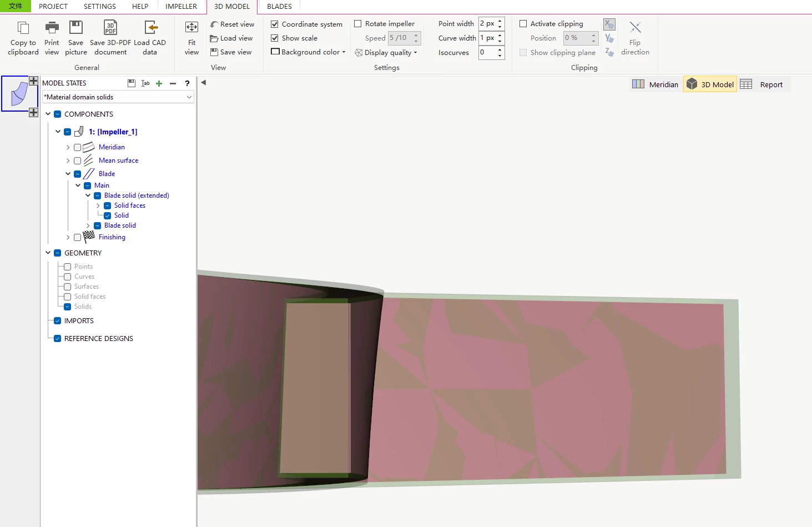Collapse COMPONENTS section
The height and width of the screenshot is (527, 812).
(48, 114)
